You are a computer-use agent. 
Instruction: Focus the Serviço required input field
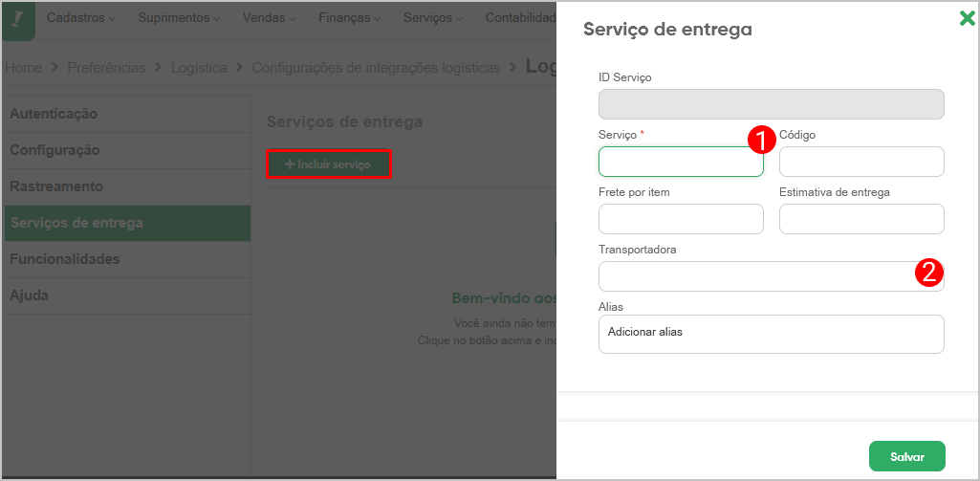(681, 162)
